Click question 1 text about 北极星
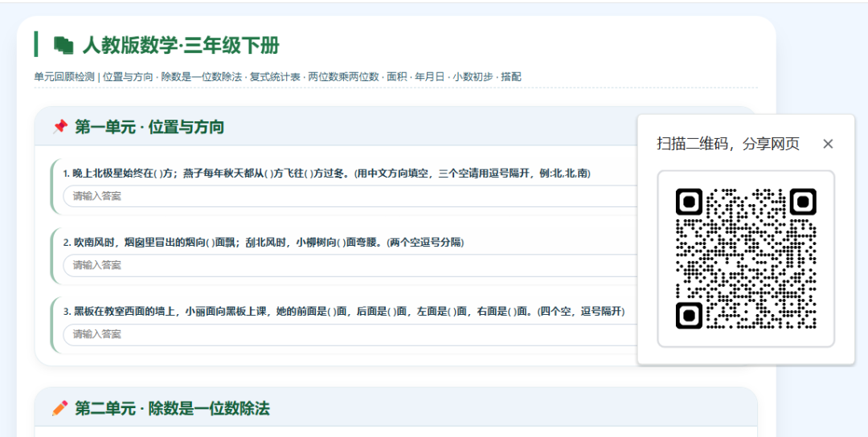 click(x=326, y=174)
